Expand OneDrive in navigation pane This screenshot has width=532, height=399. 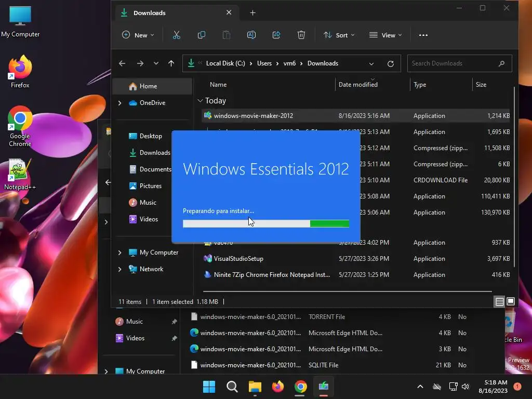pyautogui.click(x=120, y=103)
